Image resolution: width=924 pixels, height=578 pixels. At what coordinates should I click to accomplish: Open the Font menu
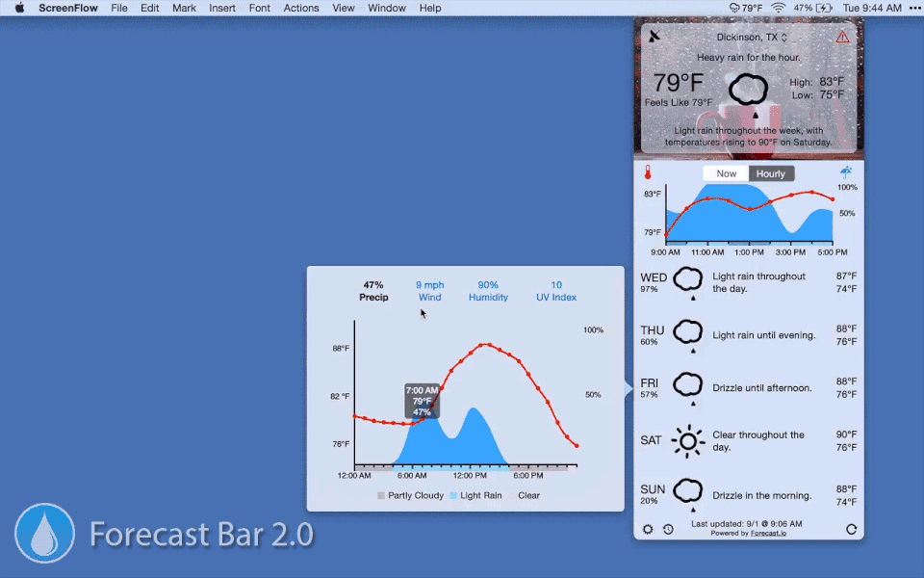259,8
